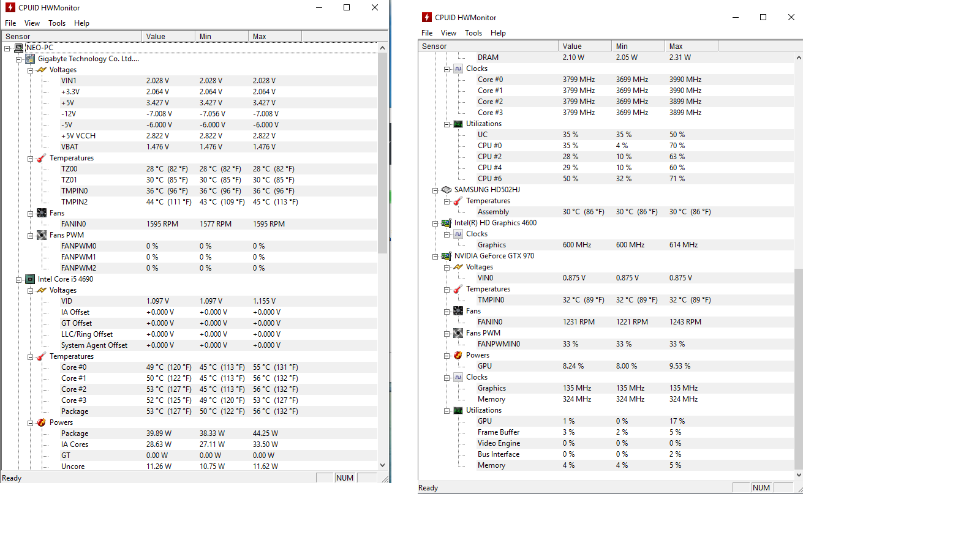Open View menu in left HWMonitor window
Viewport: 980px width, 551px height.
(x=32, y=23)
